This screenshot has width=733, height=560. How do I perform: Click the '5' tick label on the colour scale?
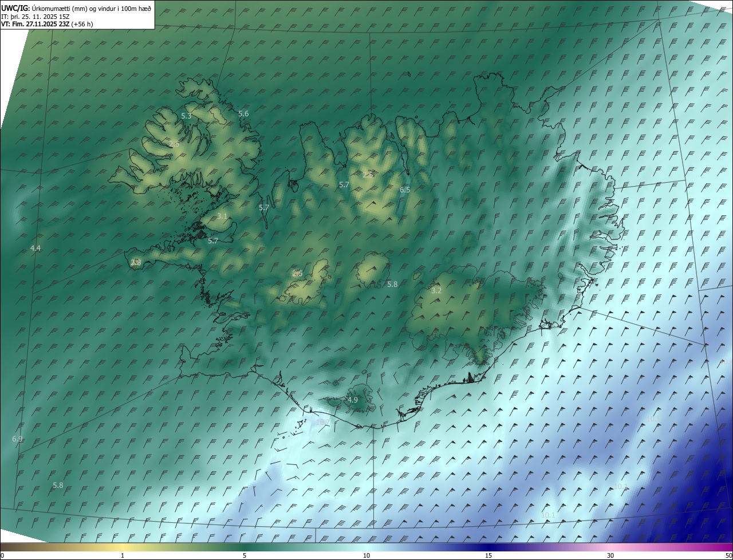click(x=245, y=555)
